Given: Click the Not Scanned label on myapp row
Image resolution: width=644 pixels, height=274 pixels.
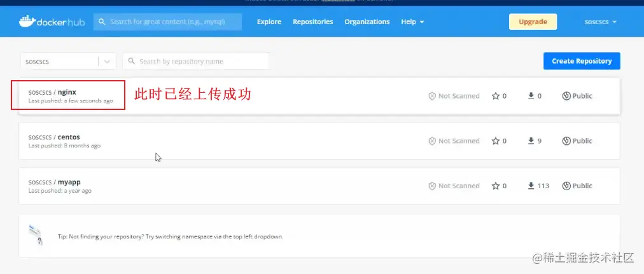Looking at the screenshot, I should coord(459,186).
